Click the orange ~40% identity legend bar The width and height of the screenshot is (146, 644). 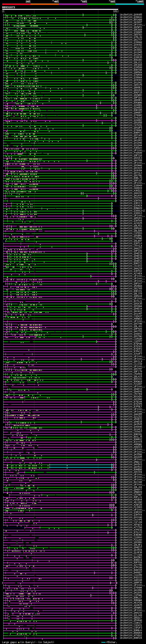[x=45, y=4]
